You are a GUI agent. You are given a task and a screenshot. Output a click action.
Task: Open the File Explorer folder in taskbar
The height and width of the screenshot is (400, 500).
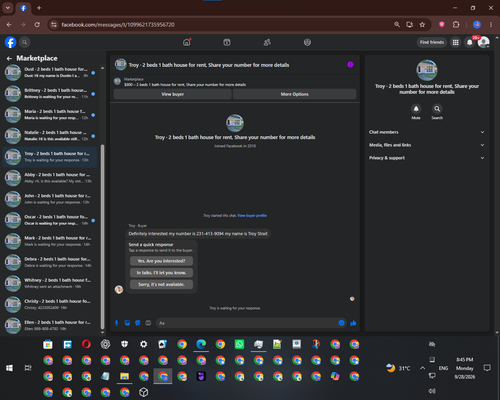tap(124, 376)
